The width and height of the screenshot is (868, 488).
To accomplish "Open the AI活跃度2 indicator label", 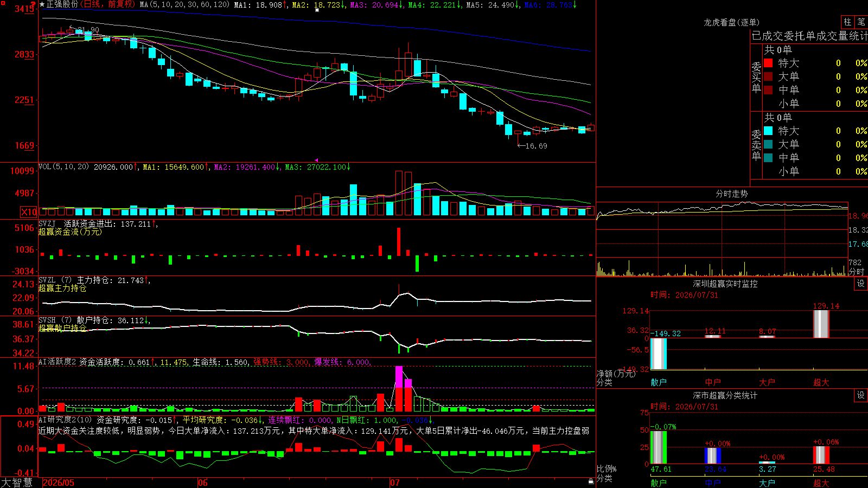I will click(x=58, y=362).
